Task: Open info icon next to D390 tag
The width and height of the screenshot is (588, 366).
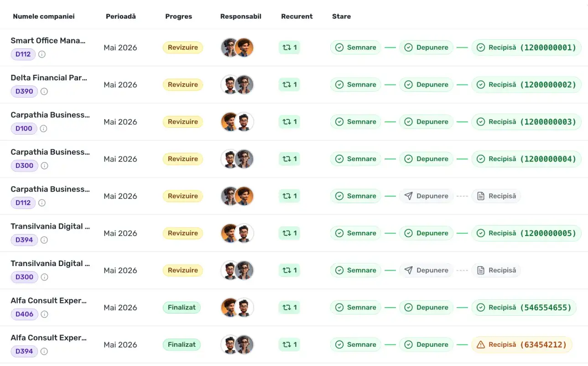Action: click(44, 91)
